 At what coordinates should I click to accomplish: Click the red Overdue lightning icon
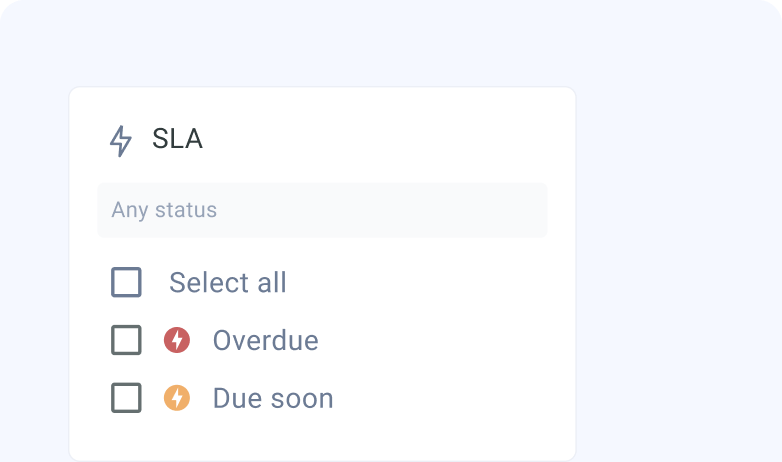(x=177, y=340)
